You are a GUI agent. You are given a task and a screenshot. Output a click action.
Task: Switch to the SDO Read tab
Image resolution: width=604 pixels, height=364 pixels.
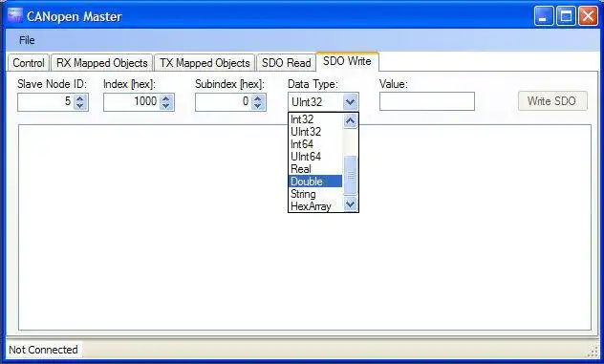click(x=286, y=63)
